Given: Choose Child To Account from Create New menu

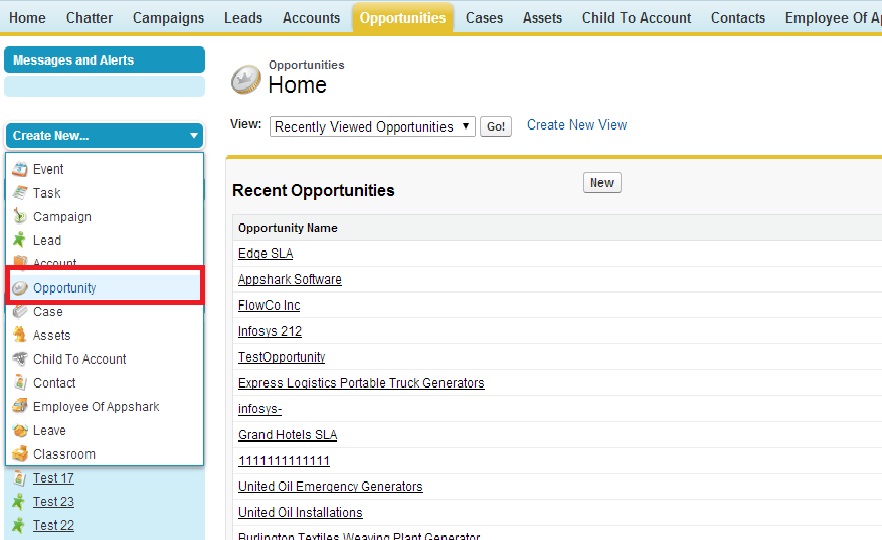Looking at the screenshot, I should (x=80, y=359).
